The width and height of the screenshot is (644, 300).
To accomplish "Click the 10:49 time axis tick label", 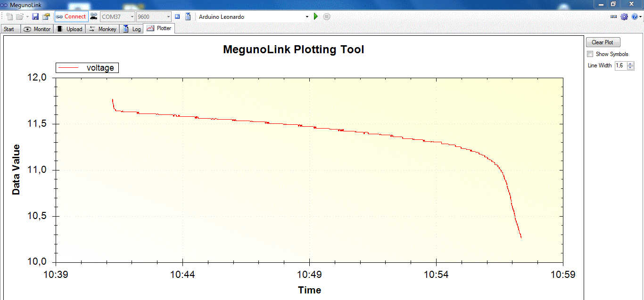I will click(309, 274).
